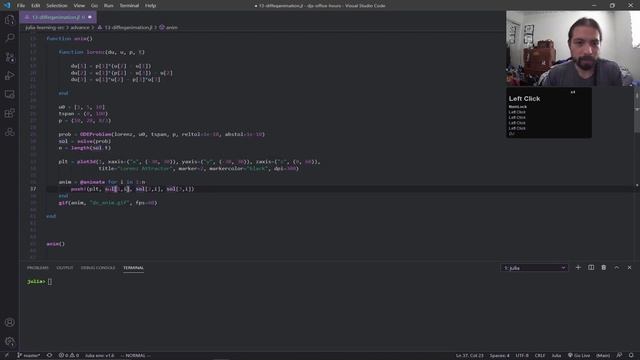Open the Help menu
The height and width of the screenshot is (360, 640).
tap(151, 6)
